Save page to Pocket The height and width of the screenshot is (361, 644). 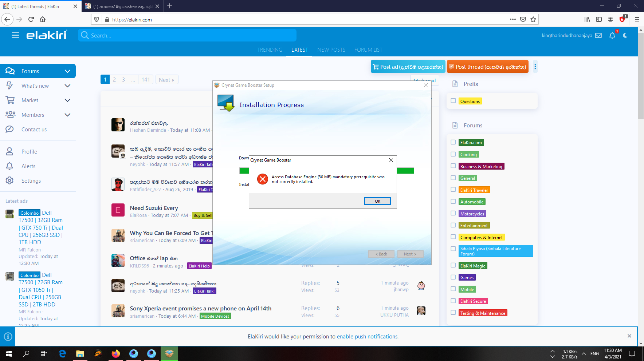[523, 19]
